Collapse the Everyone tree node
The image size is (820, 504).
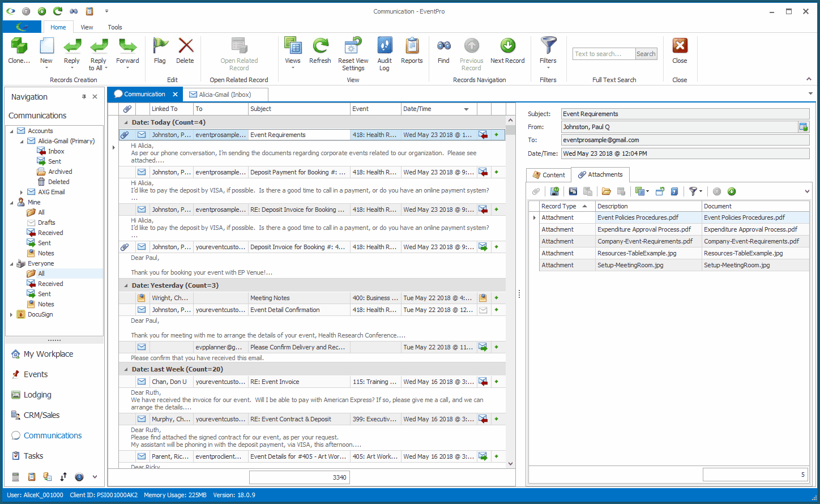click(11, 264)
